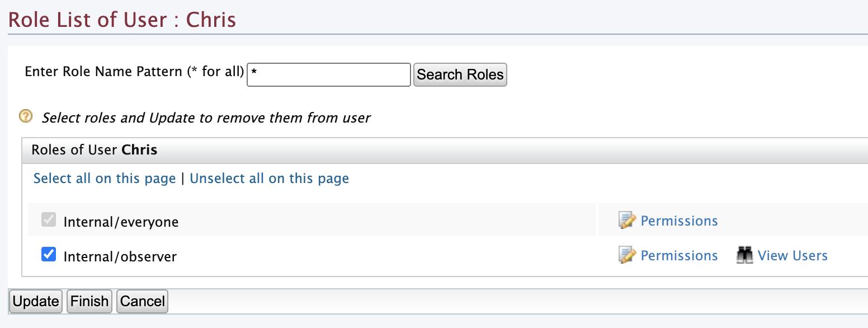Click the yellow question mark help icon
The width and height of the screenshot is (868, 328).
click(x=26, y=116)
